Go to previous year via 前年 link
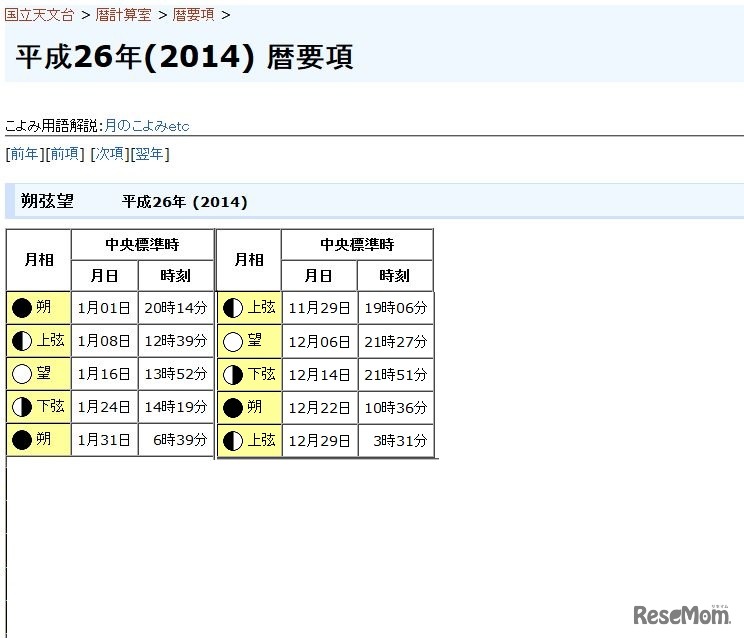Viewport: 744px width, 638px height. (x=24, y=154)
